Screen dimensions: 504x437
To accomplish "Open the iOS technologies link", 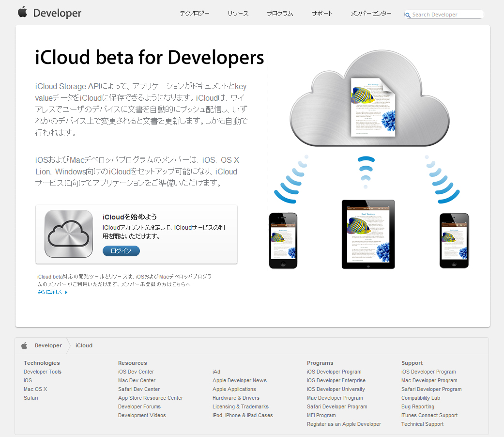I will click(28, 380).
